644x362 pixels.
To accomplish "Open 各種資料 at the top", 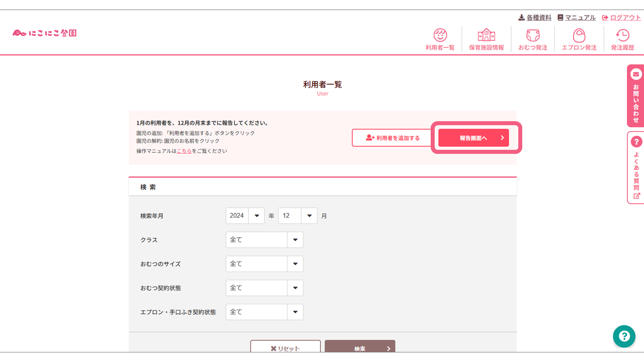I will pos(534,17).
